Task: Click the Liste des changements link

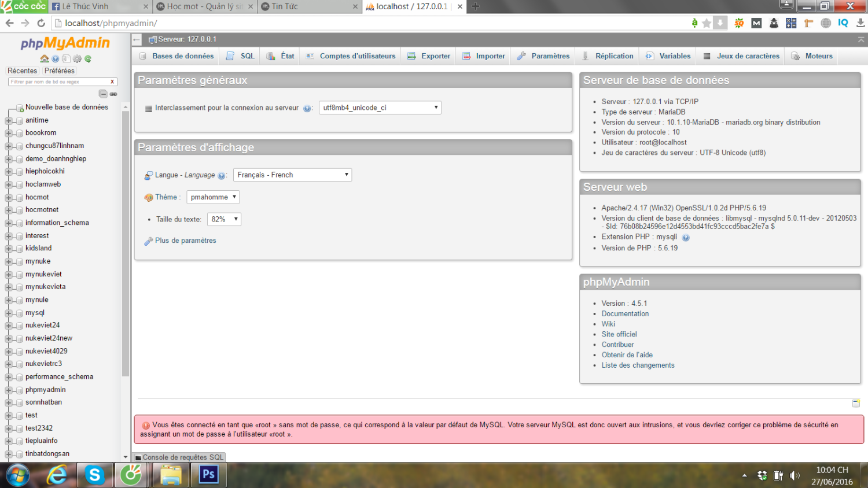Action: 638,365
